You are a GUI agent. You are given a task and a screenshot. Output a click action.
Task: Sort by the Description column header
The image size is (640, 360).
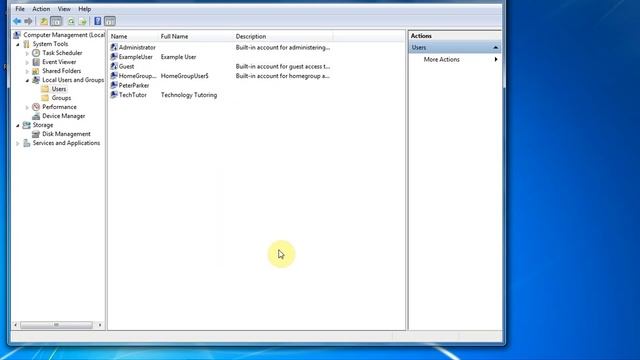coord(283,36)
